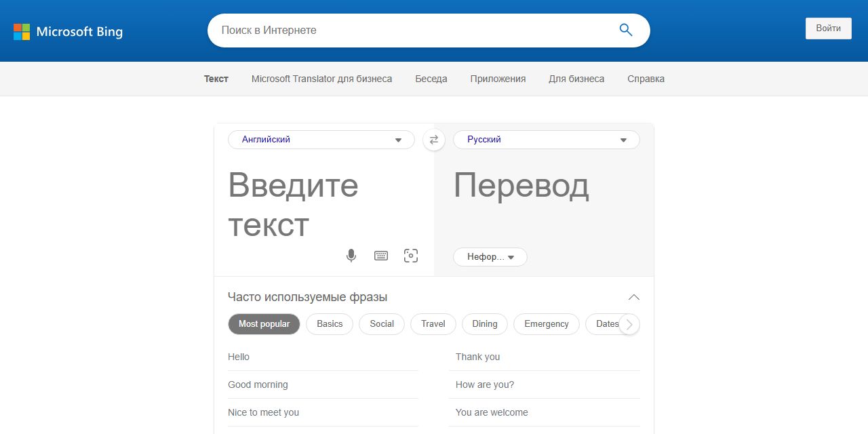Open the Для бизнеса tab
This screenshot has height=434, width=868.
(x=576, y=79)
